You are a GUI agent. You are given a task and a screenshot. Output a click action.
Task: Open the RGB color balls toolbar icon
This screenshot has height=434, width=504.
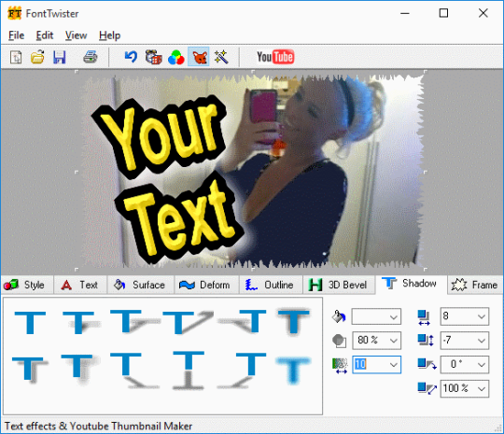[x=175, y=57]
